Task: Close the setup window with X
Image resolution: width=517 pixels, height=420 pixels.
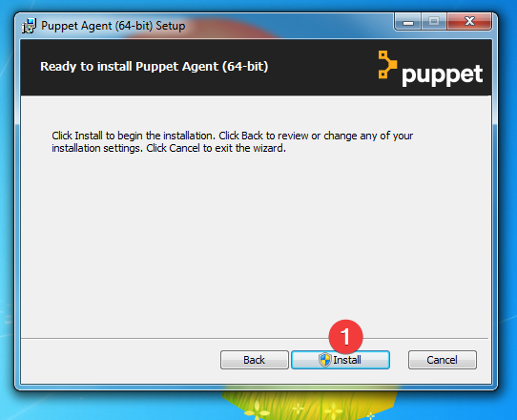Action: click(469, 21)
